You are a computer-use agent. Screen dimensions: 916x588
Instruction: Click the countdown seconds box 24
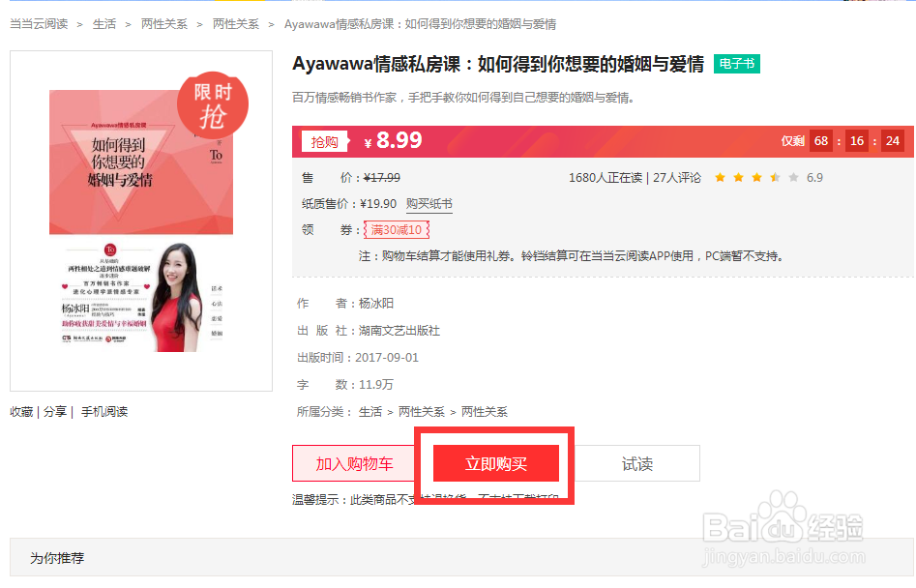893,141
